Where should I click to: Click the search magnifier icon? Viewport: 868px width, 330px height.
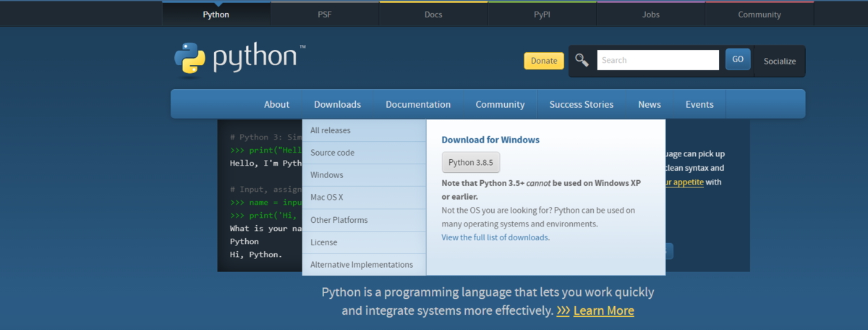[582, 60]
